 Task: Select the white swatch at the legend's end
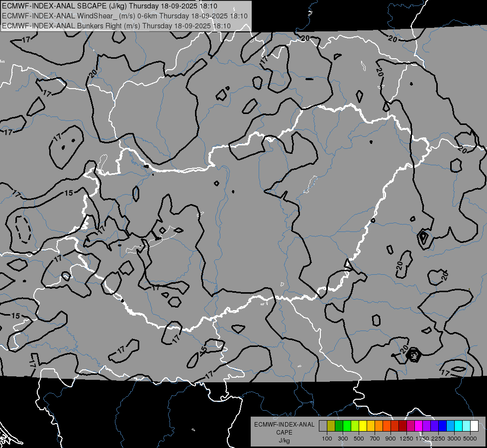[x=474, y=426]
